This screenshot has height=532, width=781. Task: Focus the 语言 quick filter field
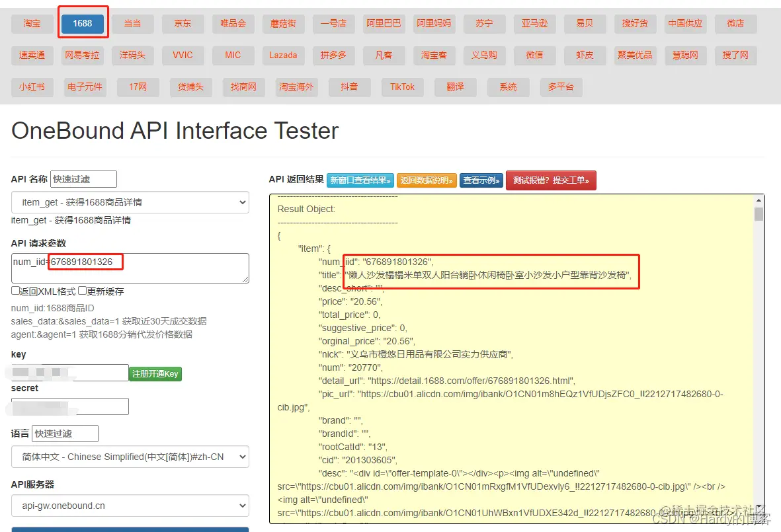(65, 434)
